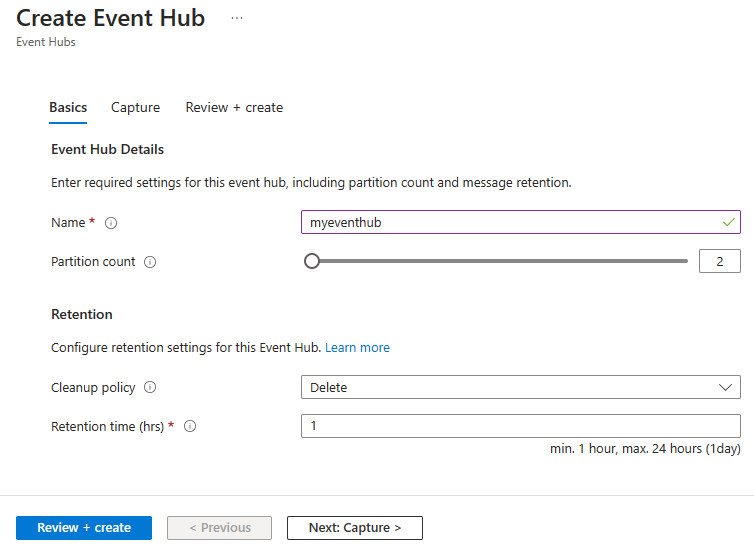The width and height of the screenshot is (754, 557).
Task: Open the Learn more retention link
Action: [x=357, y=348]
